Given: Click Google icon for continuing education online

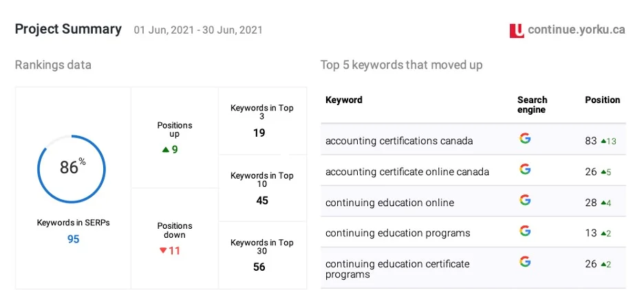Looking at the screenshot, I should (x=525, y=200).
